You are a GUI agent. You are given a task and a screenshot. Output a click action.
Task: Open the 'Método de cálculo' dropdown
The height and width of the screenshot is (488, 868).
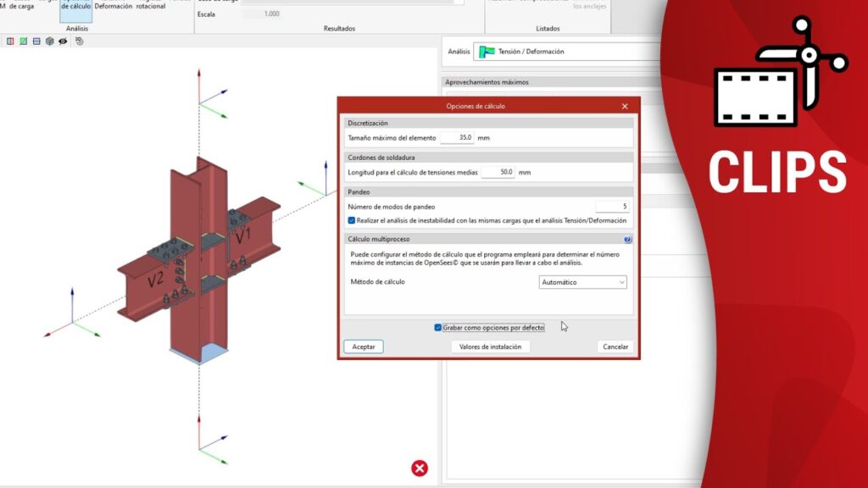pyautogui.click(x=583, y=282)
